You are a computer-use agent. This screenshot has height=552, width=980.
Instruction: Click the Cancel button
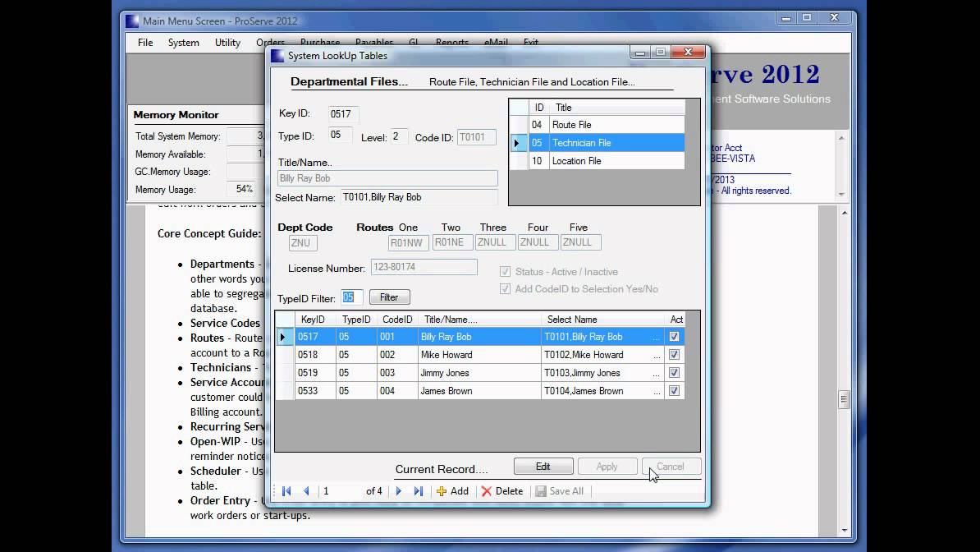point(671,467)
